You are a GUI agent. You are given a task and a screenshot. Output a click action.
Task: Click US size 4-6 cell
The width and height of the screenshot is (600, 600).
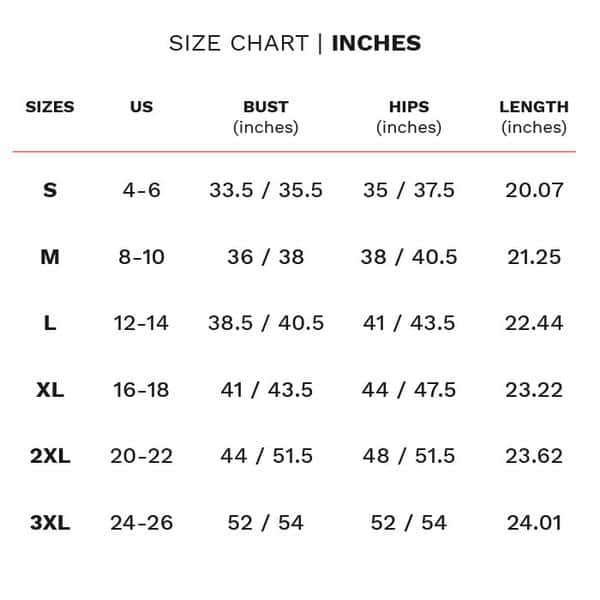(x=141, y=190)
